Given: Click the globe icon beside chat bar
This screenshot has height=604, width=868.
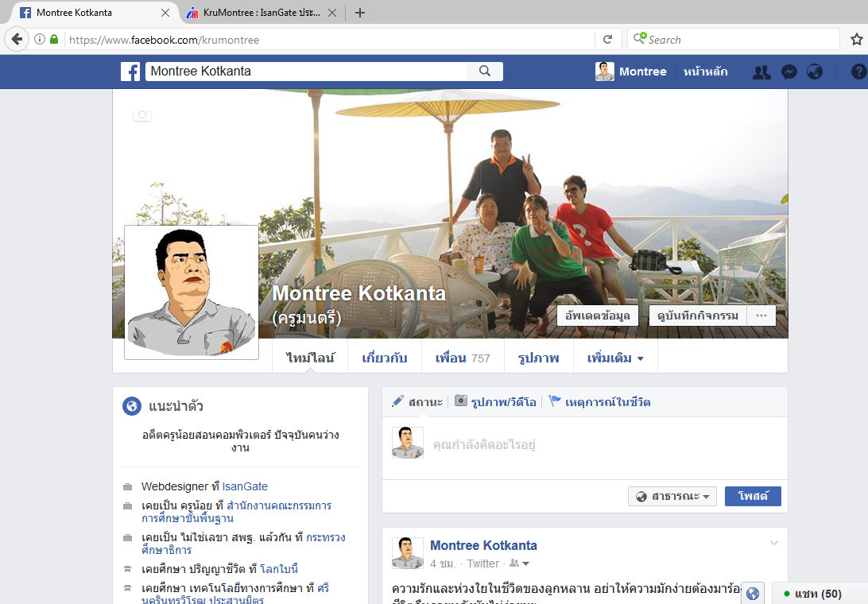Looking at the screenshot, I should pyautogui.click(x=753, y=594).
